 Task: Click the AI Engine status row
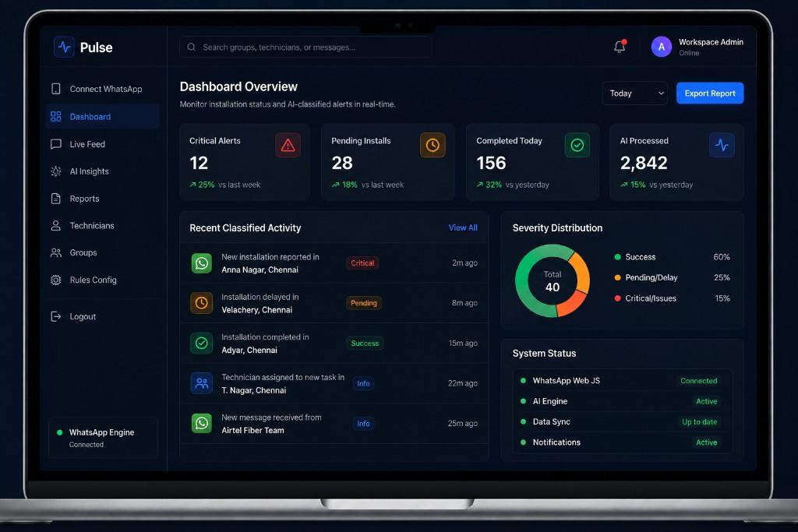pos(623,401)
